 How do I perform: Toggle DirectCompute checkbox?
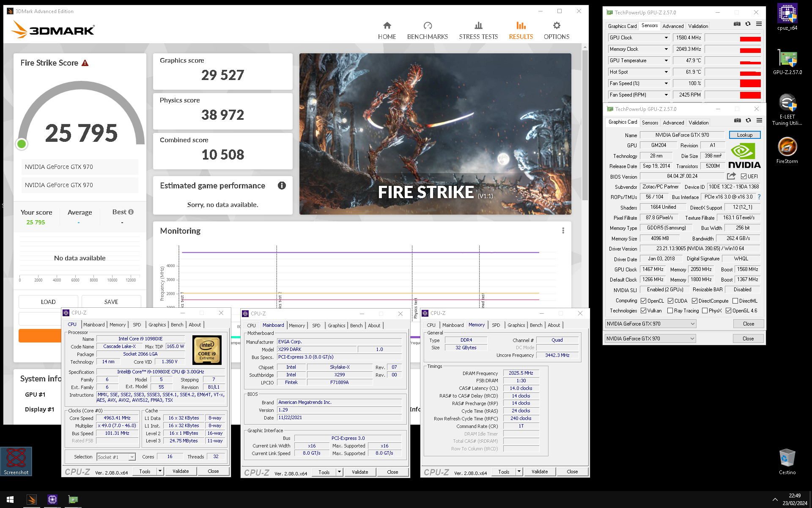coord(694,301)
